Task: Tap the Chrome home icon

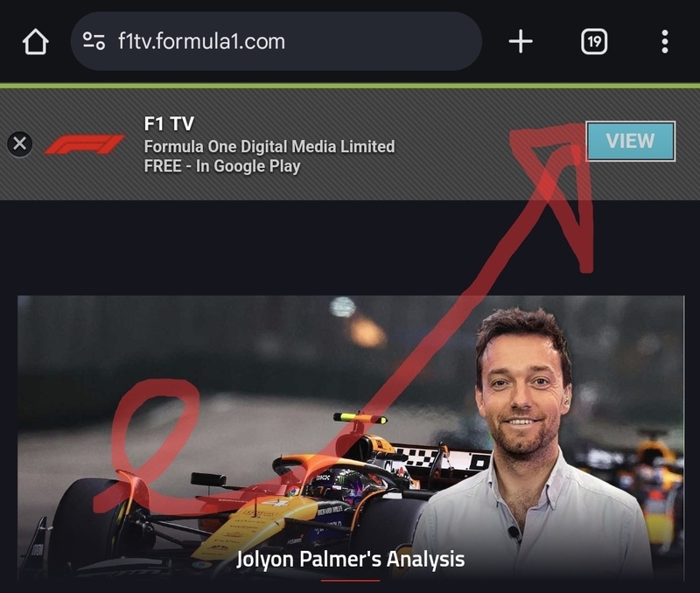Action: click(35, 42)
